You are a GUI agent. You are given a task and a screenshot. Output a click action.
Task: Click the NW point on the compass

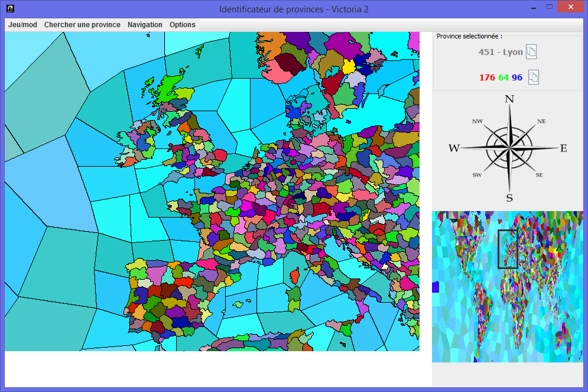[x=477, y=121]
